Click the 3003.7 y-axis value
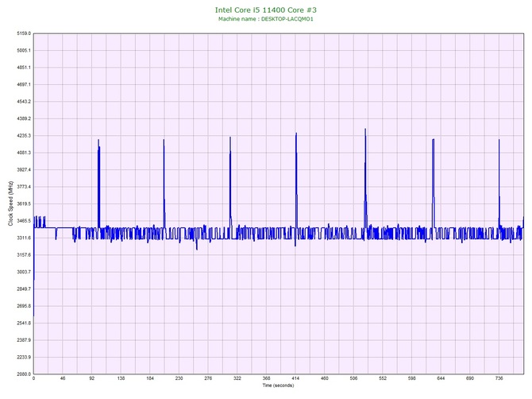This screenshot has height=399, width=532. [24, 272]
